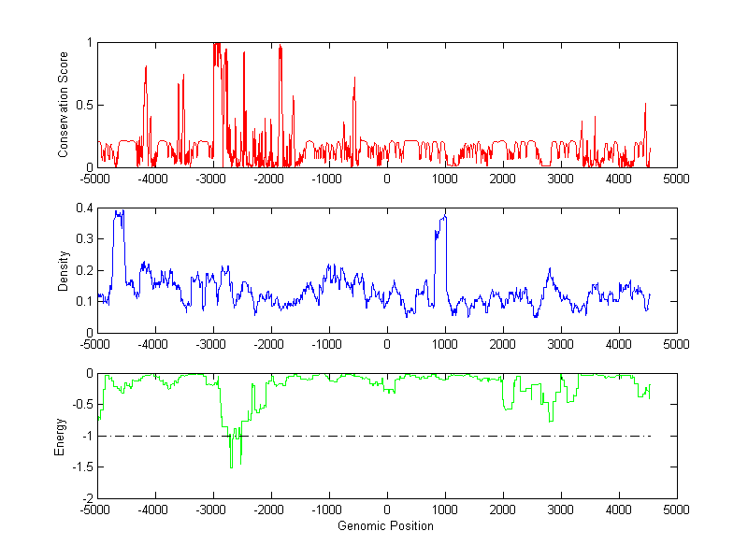Click the red conservation peak near -4200
This screenshot has height=560, width=748.
(146, 67)
